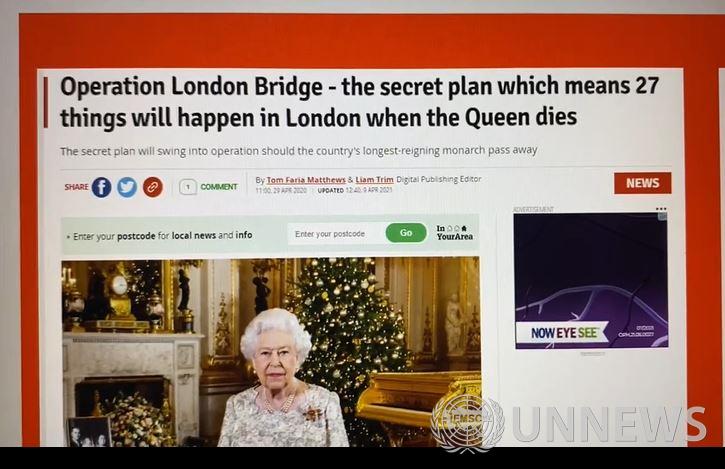725x469 pixels.
Task: Open author Tom Faria Matthews' profile
Action: coord(306,180)
